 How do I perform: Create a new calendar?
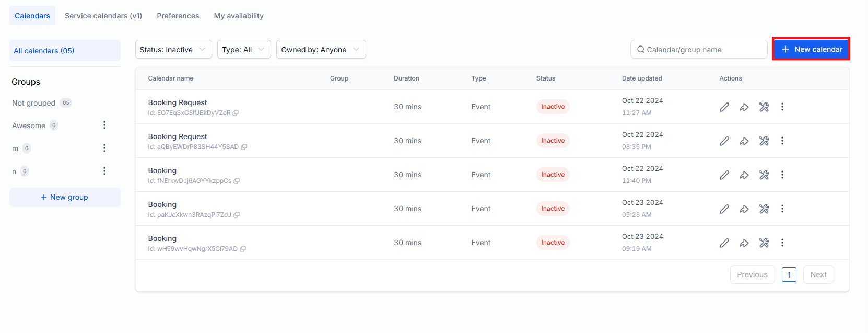click(811, 49)
